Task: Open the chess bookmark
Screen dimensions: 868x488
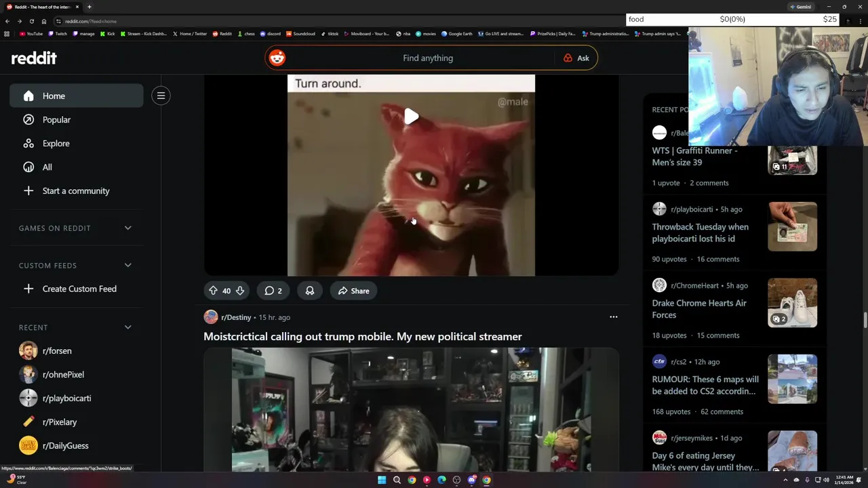Action: pyautogui.click(x=245, y=33)
